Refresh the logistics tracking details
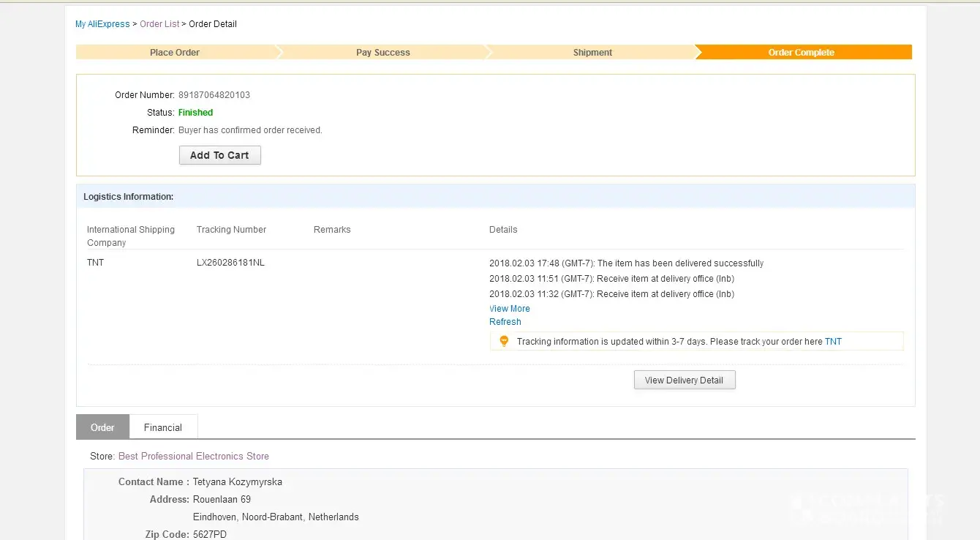Viewport: 980px width, 540px height. click(x=505, y=322)
